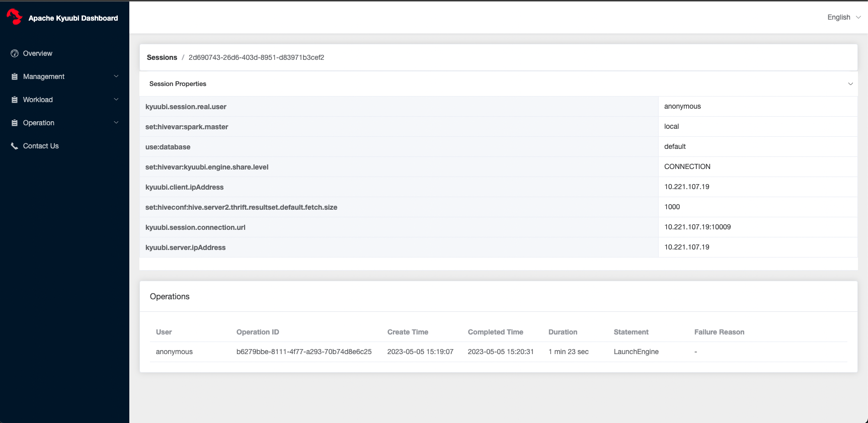Viewport: 868px width, 423px height.
Task: Select the local value for spark.master
Action: point(671,126)
